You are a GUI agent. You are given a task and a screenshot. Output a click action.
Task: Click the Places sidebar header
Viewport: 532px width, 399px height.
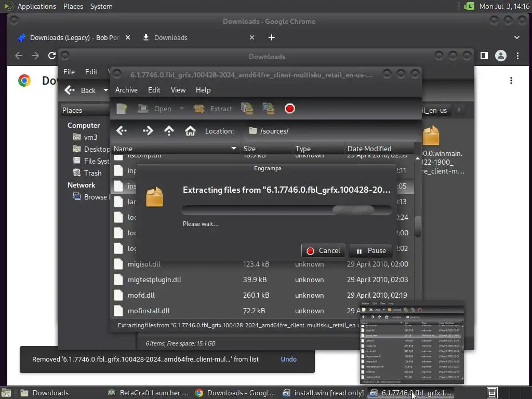(x=85, y=110)
